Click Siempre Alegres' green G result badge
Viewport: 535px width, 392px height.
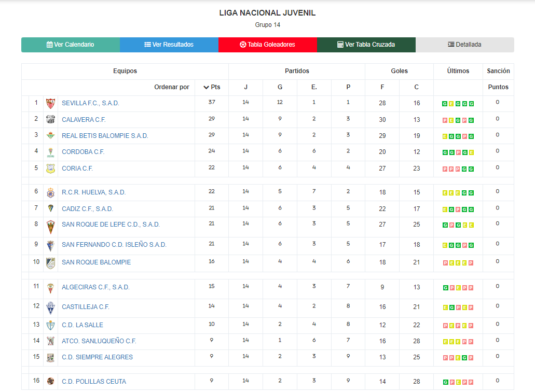464,358
